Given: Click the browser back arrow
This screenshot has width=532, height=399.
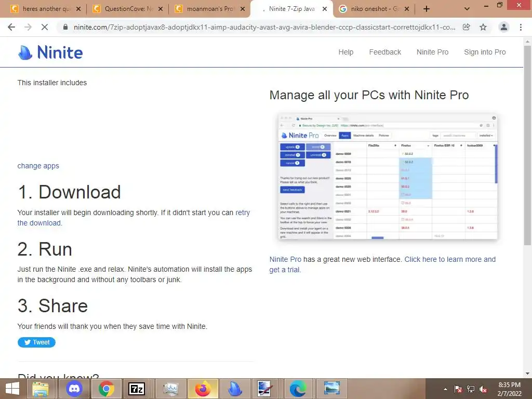Looking at the screenshot, I should [x=11, y=27].
